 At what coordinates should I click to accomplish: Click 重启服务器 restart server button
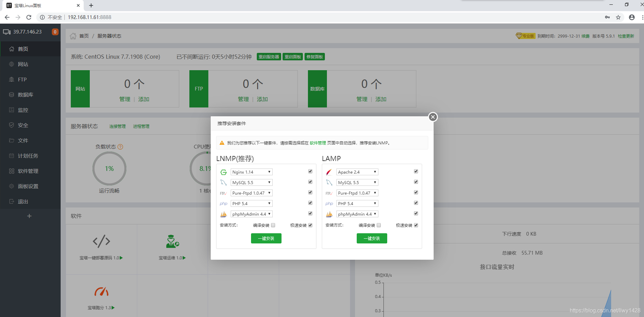(x=269, y=57)
